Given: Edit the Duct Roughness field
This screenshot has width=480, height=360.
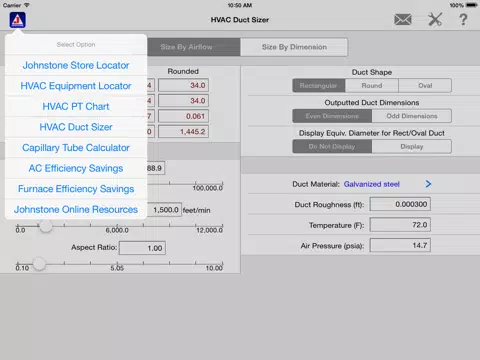Looking at the screenshot, I should pyautogui.click(x=400, y=204).
